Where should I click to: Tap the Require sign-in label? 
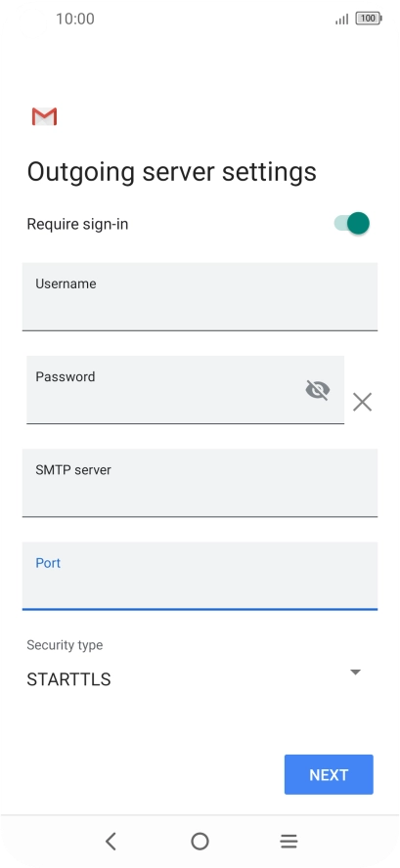click(x=77, y=224)
